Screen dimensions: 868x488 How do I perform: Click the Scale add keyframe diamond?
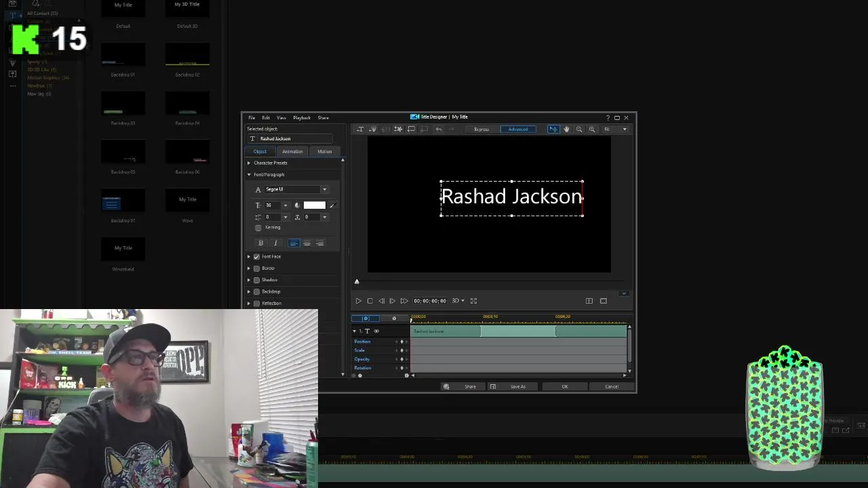(401, 350)
